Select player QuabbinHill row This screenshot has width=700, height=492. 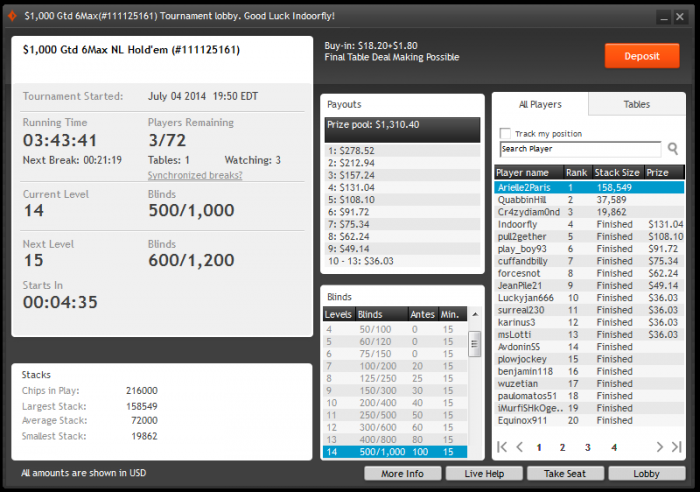(589, 200)
